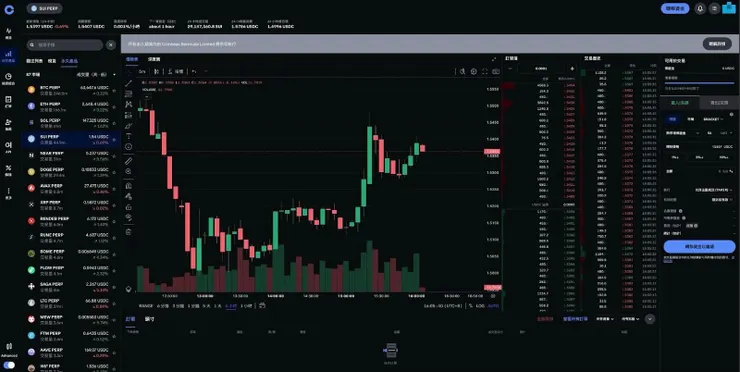Image resolution: width=740 pixels, height=372 pixels.
Task: Select the pattern drawing tool
Action: (128, 104)
